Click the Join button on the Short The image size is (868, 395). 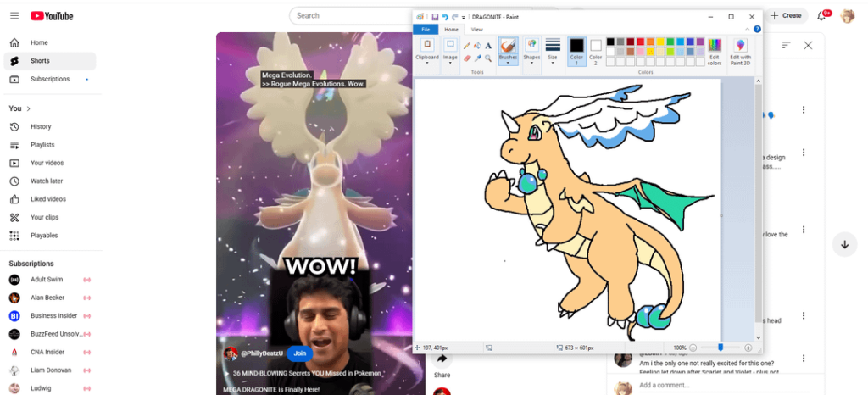(299, 353)
